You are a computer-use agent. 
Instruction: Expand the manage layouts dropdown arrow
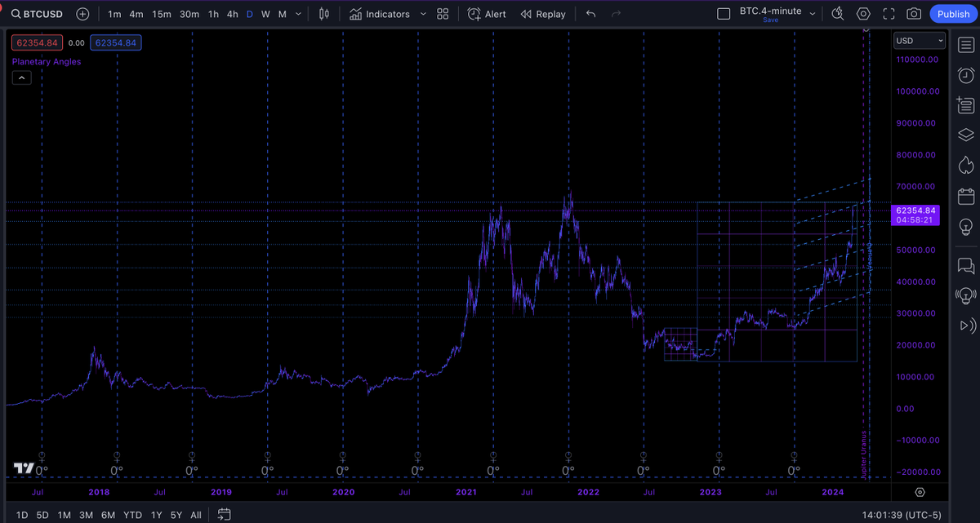click(812, 14)
